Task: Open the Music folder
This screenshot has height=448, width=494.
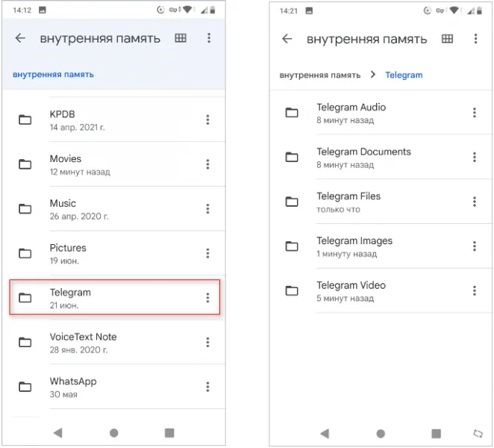Action: 114,209
